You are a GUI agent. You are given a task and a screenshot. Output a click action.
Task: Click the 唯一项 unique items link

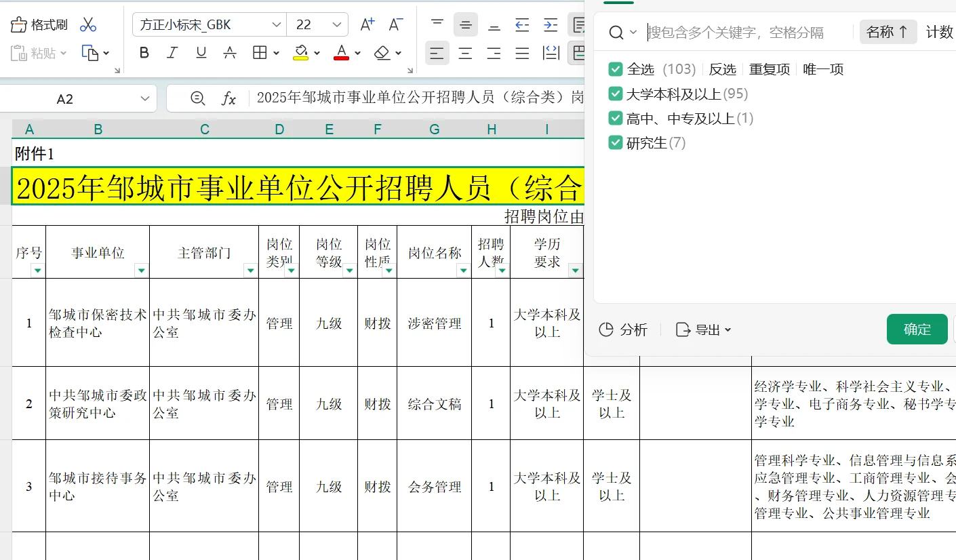[x=823, y=69]
